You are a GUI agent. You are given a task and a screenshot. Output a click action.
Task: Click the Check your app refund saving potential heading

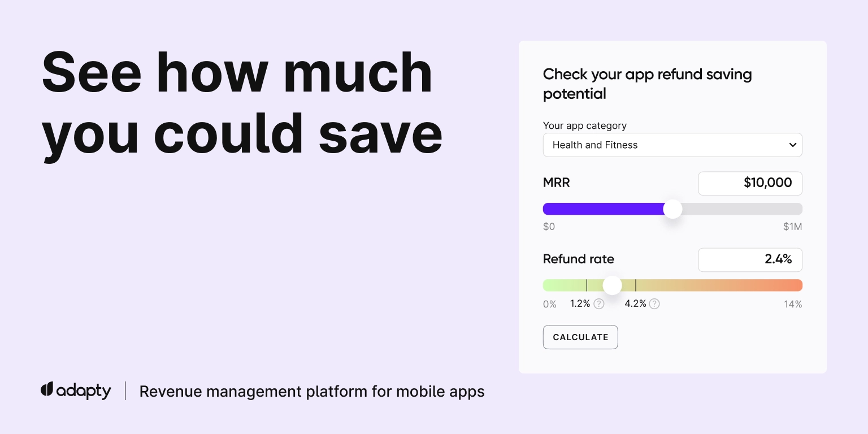[648, 84]
